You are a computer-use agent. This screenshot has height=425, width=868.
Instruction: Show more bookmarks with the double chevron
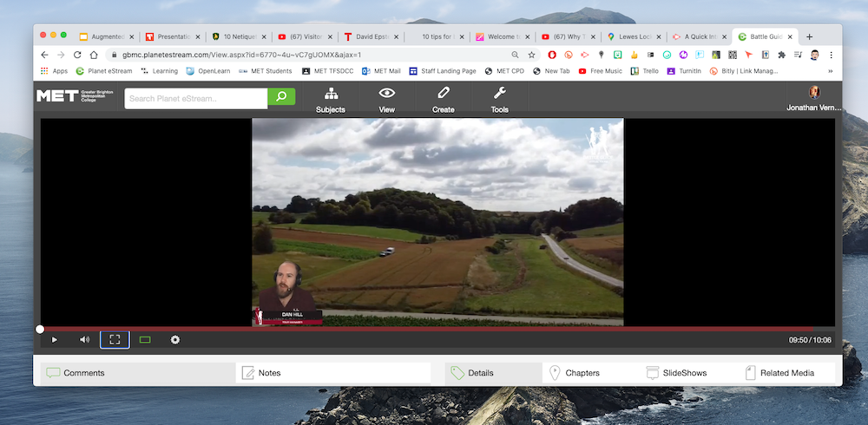pyautogui.click(x=831, y=71)
